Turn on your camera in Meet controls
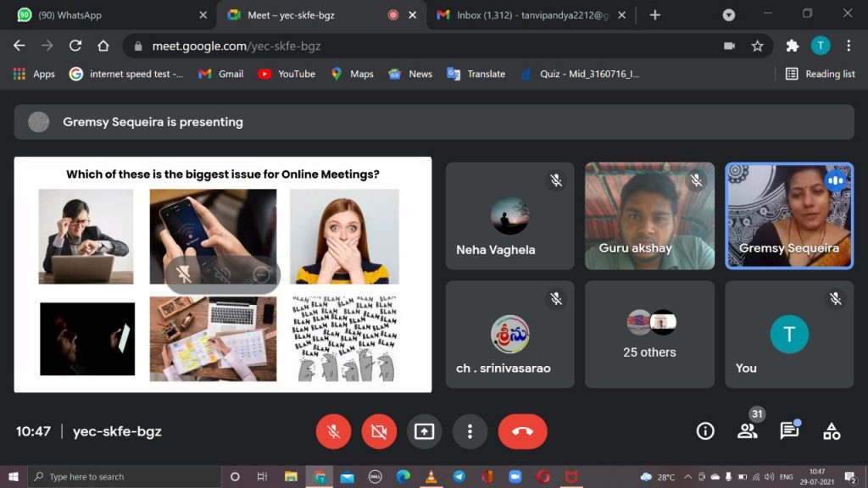The height and width of the screenshot is (488, 868). pyautogui.click(x=379, y=431)
